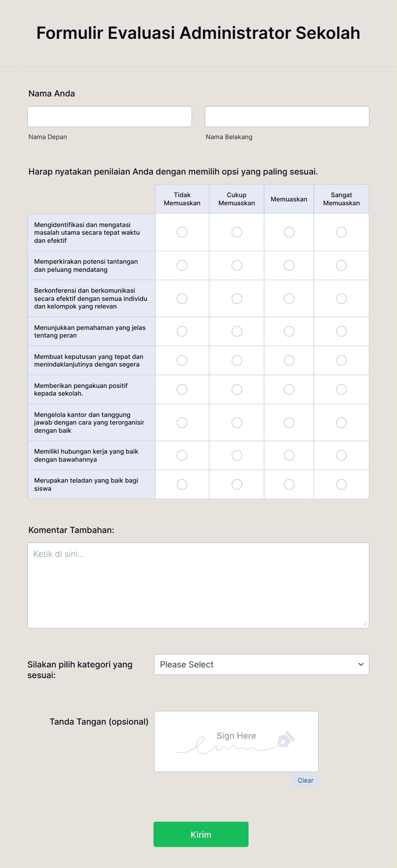Click the chevron on the Please Select dropdown
The height and width of the screenshot is (868, 397).
361,664
